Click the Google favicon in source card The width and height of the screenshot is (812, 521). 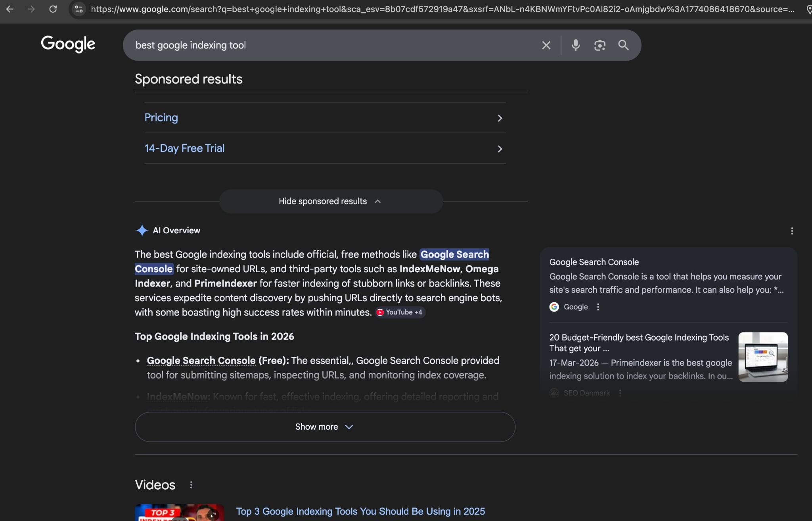coord(554,307)
